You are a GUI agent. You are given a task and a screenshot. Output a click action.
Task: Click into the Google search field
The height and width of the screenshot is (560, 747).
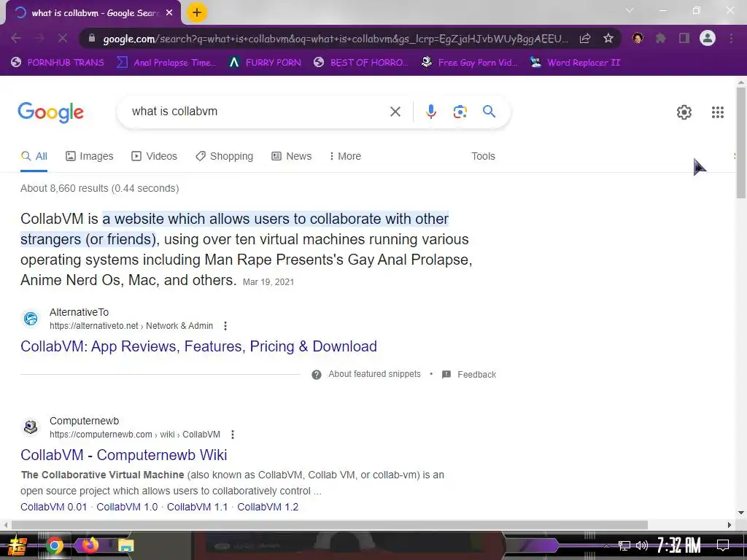(x=258, y=112)
